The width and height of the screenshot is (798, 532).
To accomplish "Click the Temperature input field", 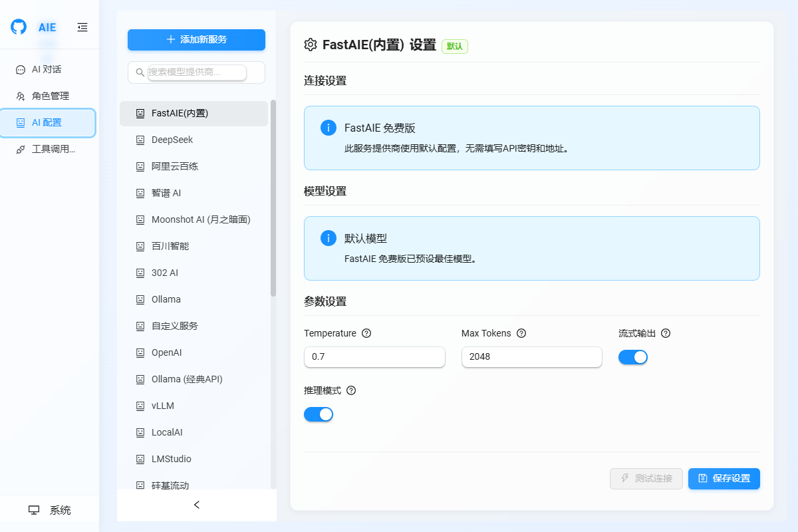I will [374, 356].
